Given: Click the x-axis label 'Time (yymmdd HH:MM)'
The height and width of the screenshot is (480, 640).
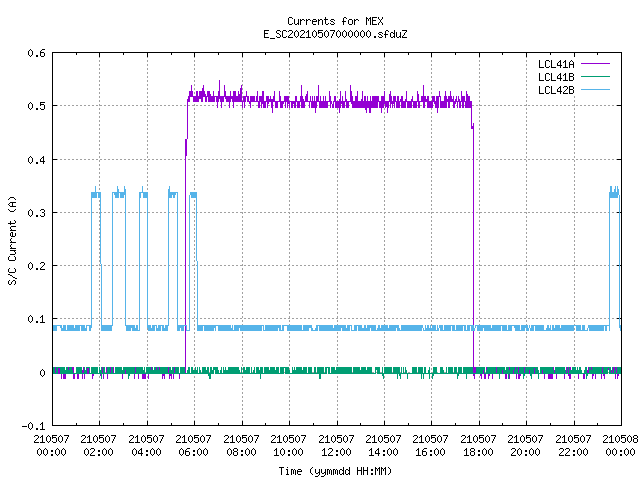Looking at the screenshot, I should click(x=335, y=471).
